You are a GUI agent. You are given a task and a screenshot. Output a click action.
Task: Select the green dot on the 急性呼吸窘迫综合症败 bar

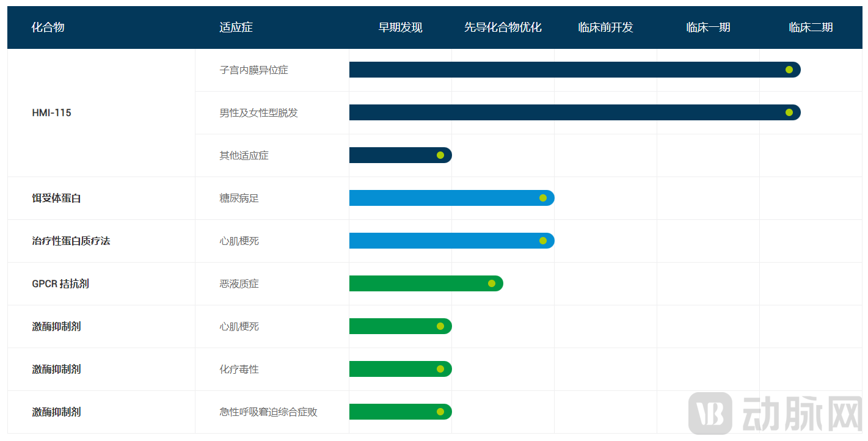coord(440,412)
